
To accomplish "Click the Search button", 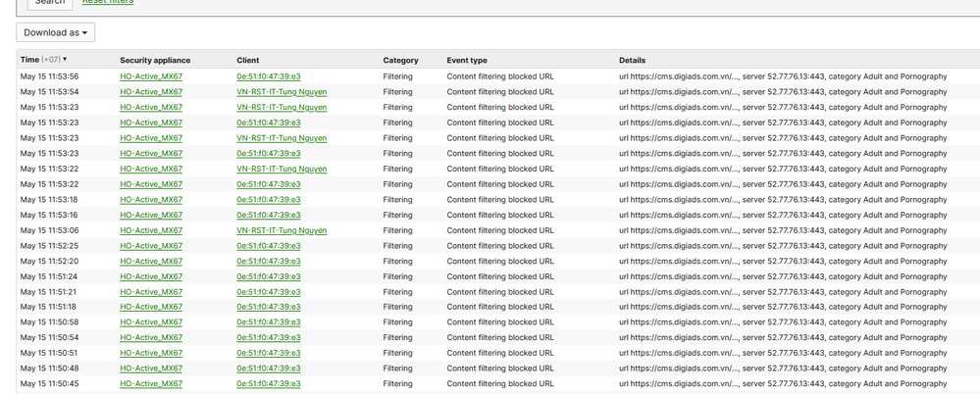I will coord(49,3).
